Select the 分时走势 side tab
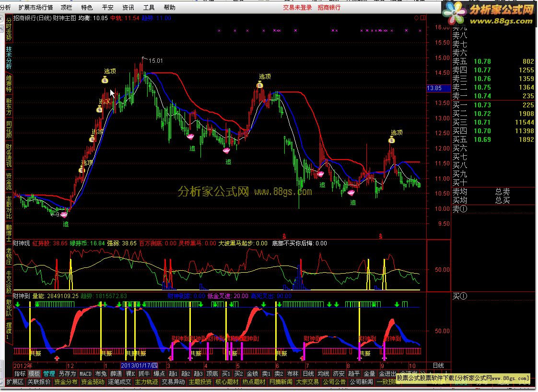The height and width of the screenshot is (392, 538). 9,29
